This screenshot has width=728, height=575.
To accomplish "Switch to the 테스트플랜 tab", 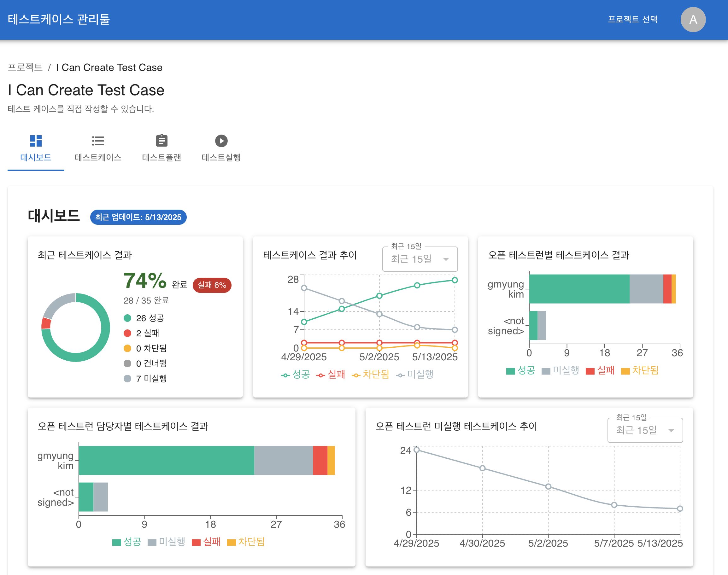I will (x=162, y=157).
